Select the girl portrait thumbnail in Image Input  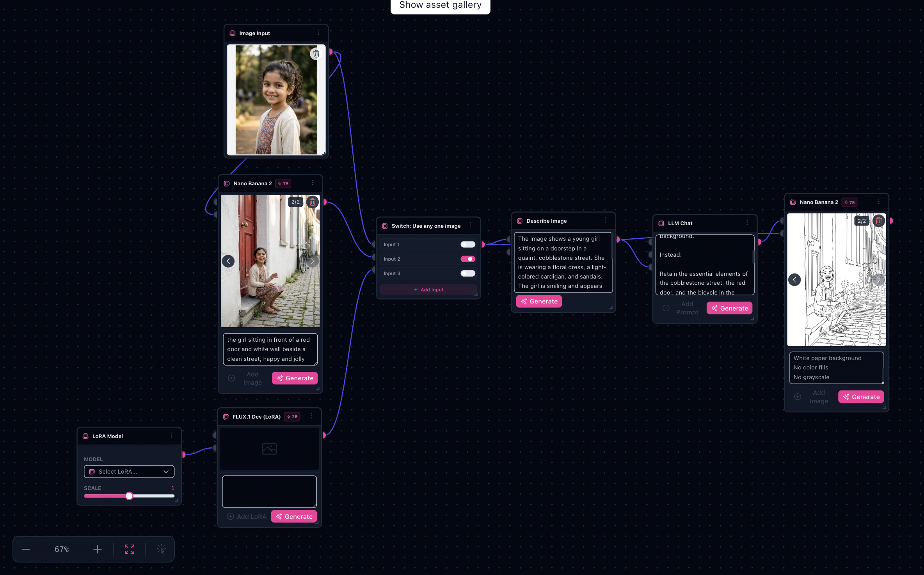pyautogui.click(x=276, y=99)
